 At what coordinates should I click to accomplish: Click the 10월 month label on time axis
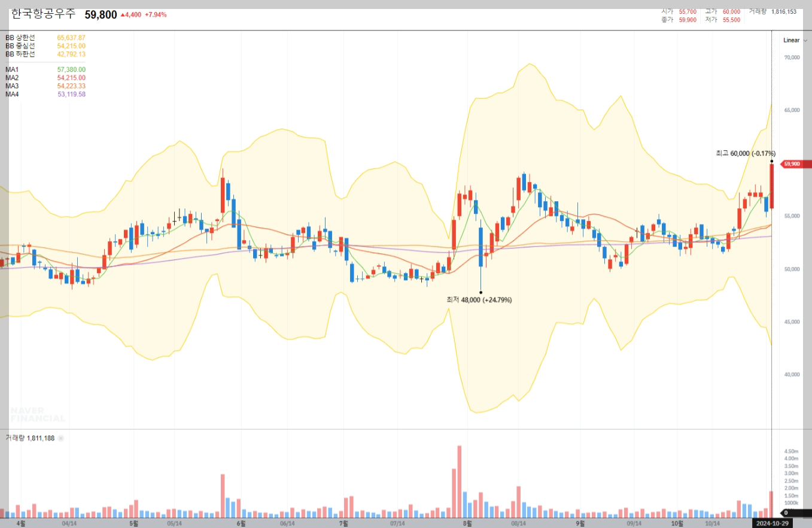coord(677,523)
